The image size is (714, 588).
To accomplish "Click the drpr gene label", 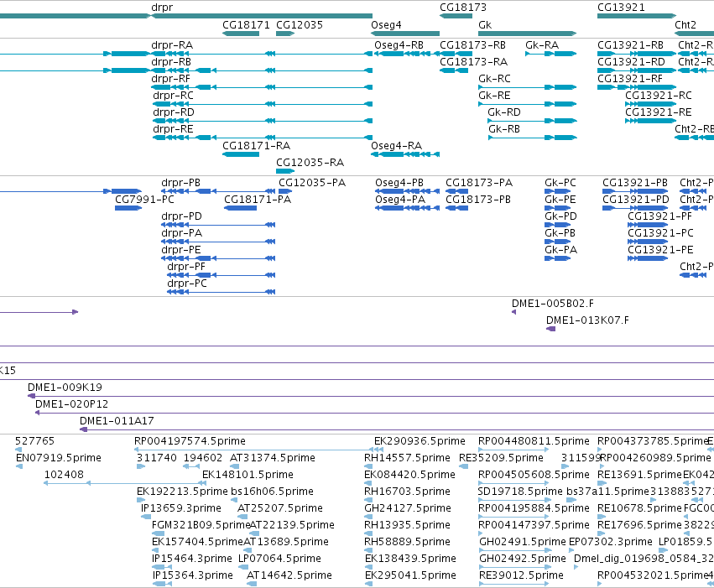I will [162, 8].
